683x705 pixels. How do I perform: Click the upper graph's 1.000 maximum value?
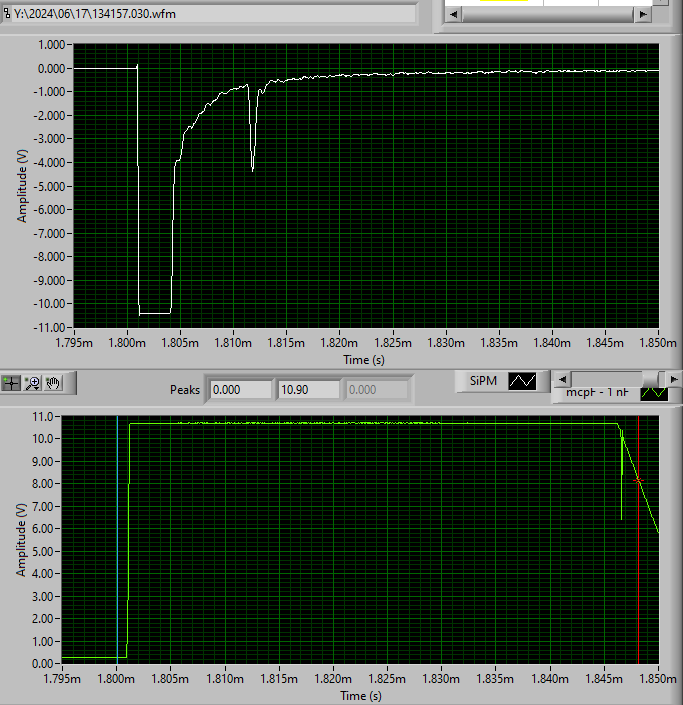tap(52, 45)
